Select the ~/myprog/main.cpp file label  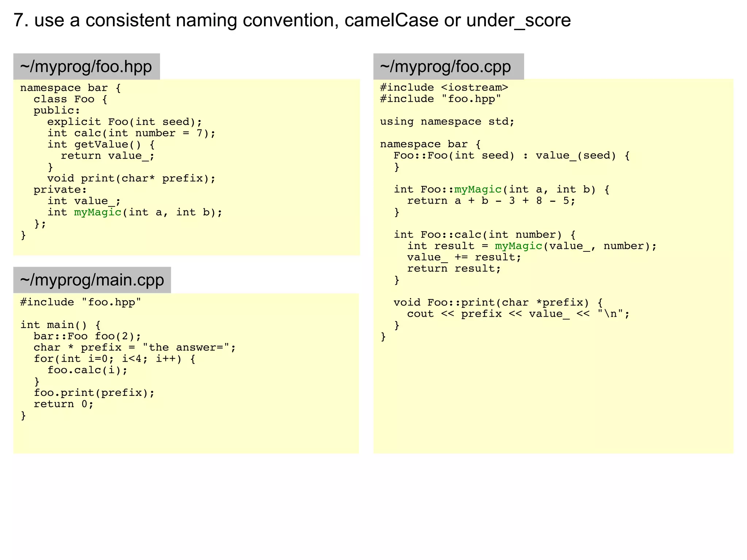coord(92,280)
